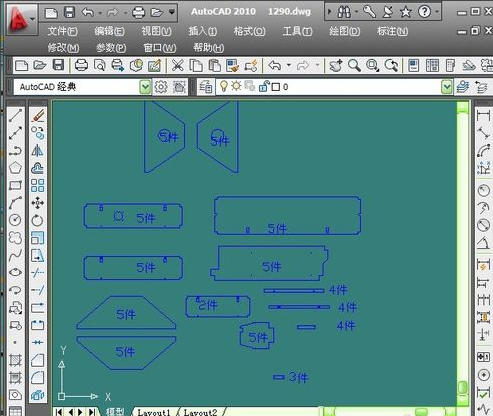Open the 文件(F) menu
This screenshot has height=416, width=493.
[62, 31]
